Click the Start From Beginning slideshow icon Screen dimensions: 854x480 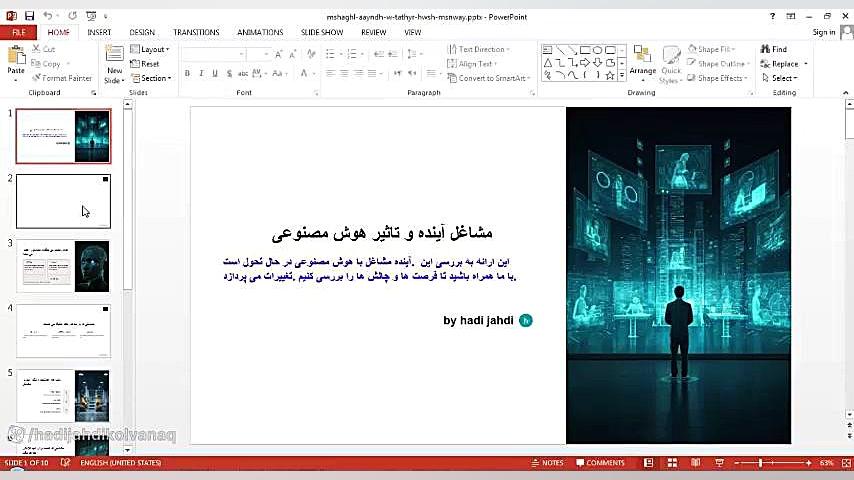click(92, 16)
